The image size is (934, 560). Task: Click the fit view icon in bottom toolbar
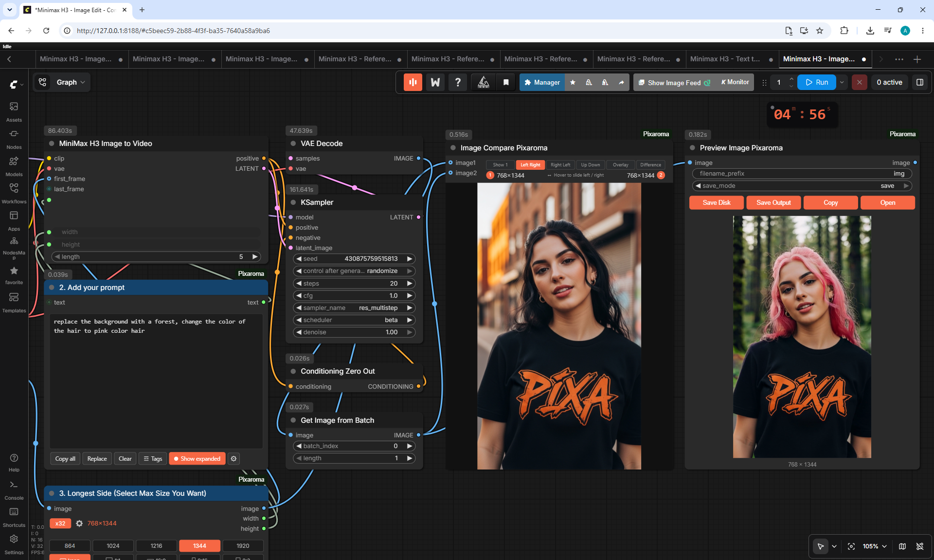[851, 546]
